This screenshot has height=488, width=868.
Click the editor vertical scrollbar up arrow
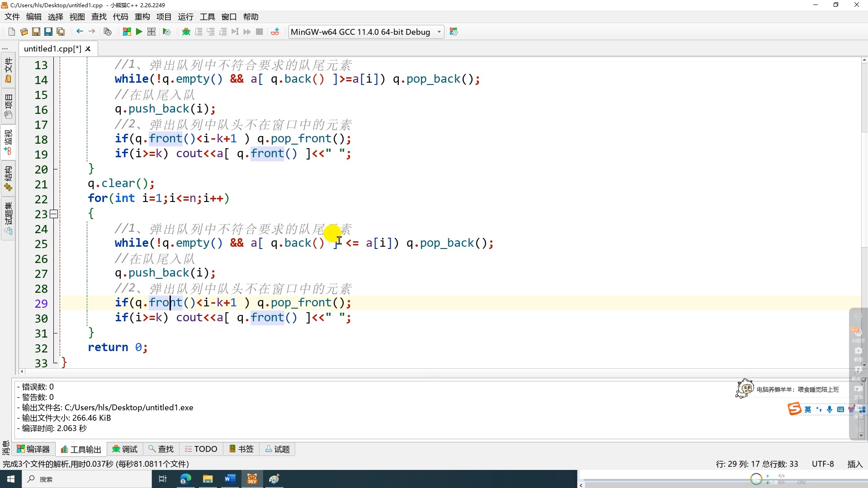864,60
